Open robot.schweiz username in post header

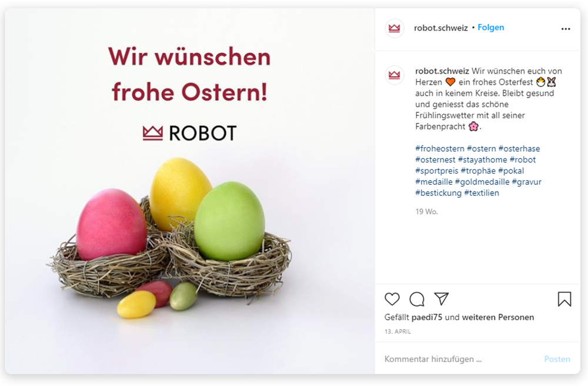[440, 28]
